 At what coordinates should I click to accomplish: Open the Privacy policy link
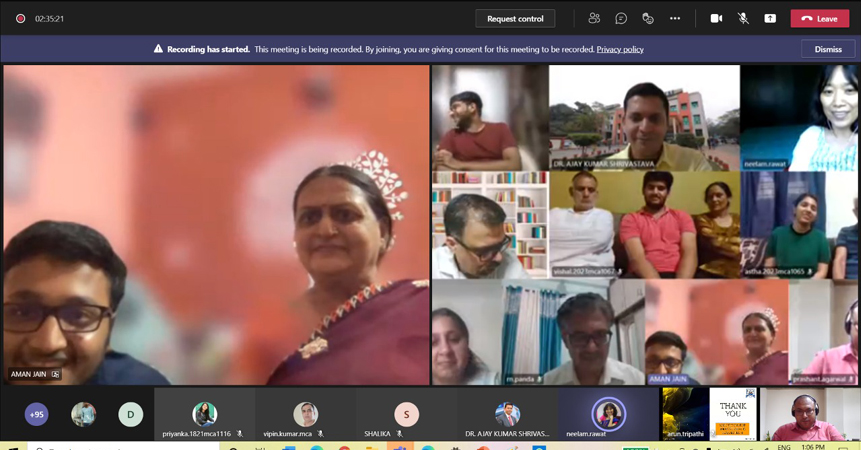pyautogui.click(x=620, y=49)
